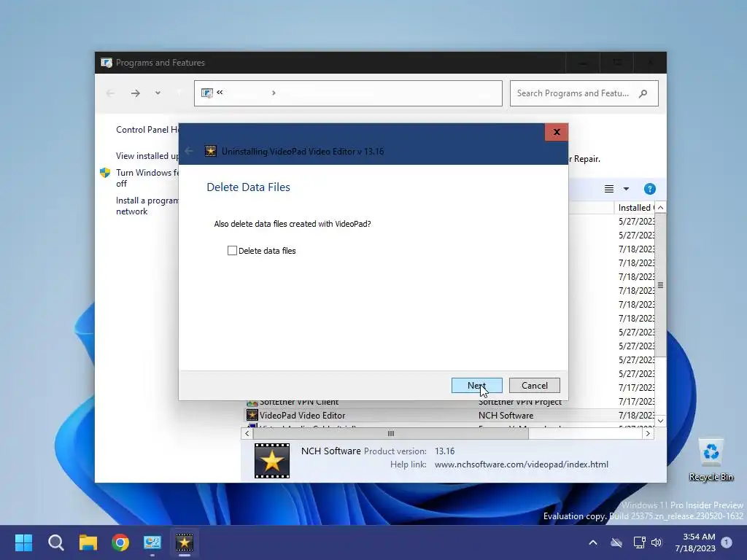The height and width of the screenshot is (560, 747).
Task: Open Control Panel Home link
Action: (147, 130)
